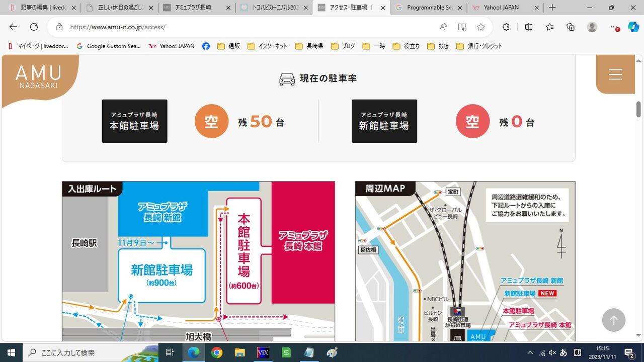Open Windows Start menu
644x362 pixels.
(x=11, y=352)
